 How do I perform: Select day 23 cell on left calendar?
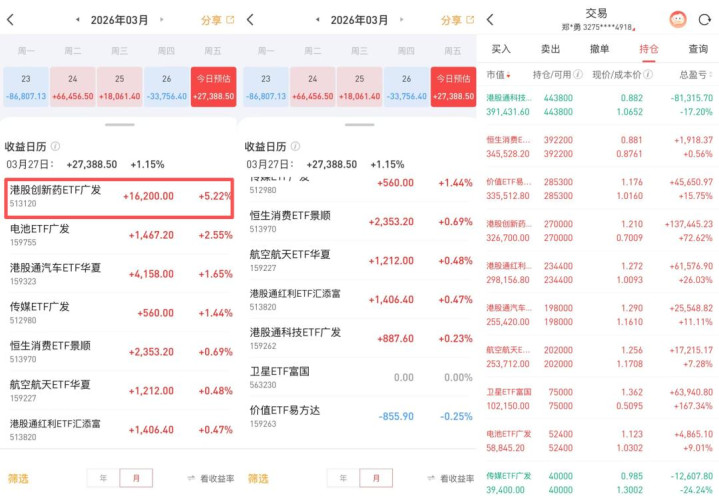26,87
